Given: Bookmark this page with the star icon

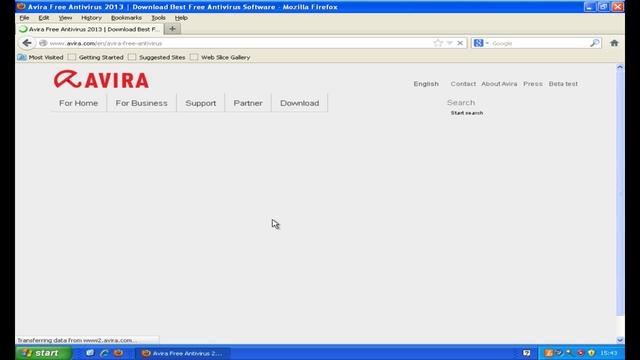Looking at the screenshot, I should (438, 43).
